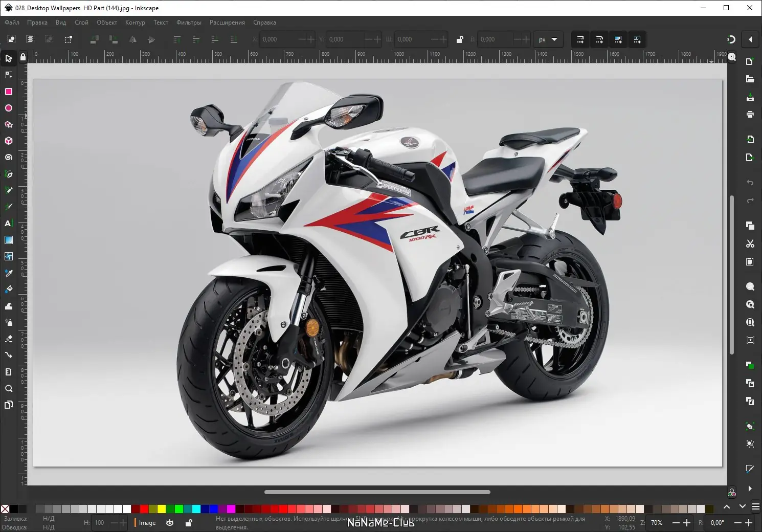Toggle the Image layer visibility eye
The image size is (762, 532).
coord(170,523)
